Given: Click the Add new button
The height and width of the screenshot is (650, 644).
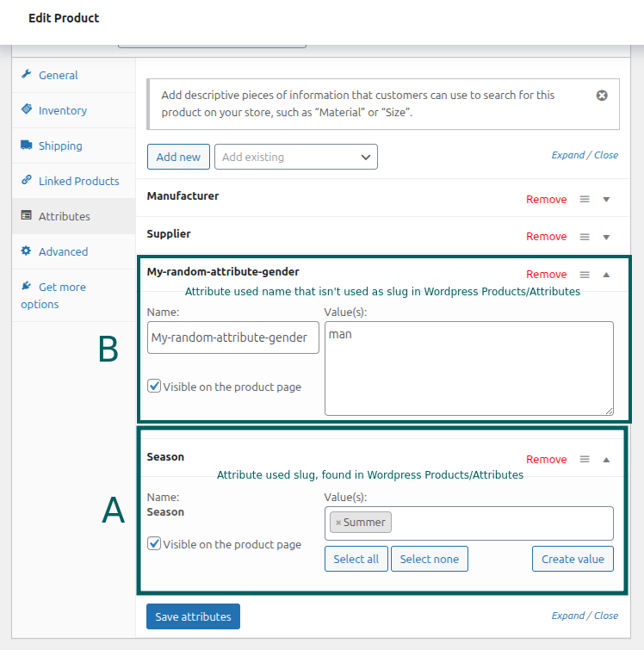Looking at the screenshot, I should tap(178, 157).
